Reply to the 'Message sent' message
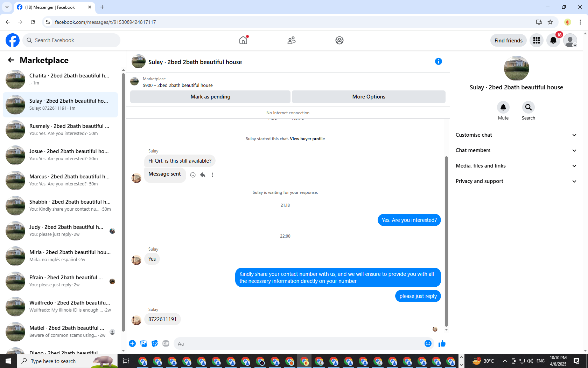The height and width of the screenshot is (368, 588). tap(203, 175)
